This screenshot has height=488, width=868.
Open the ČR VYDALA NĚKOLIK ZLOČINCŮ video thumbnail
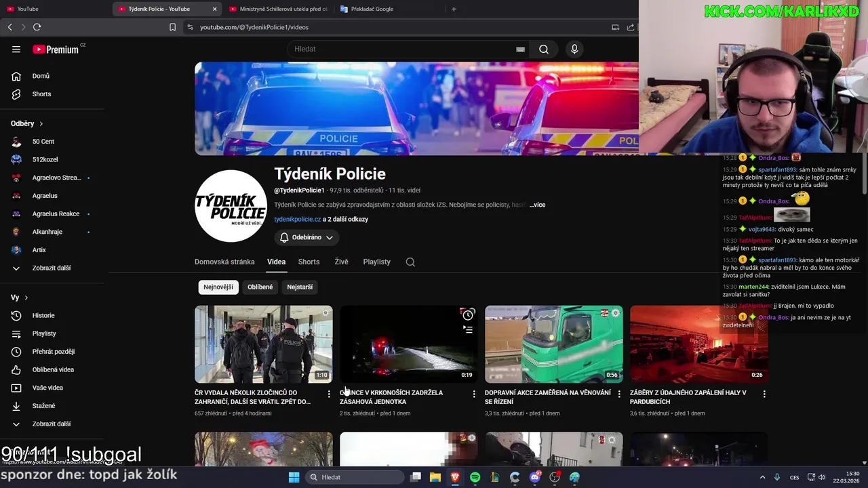tap(264, 344)
